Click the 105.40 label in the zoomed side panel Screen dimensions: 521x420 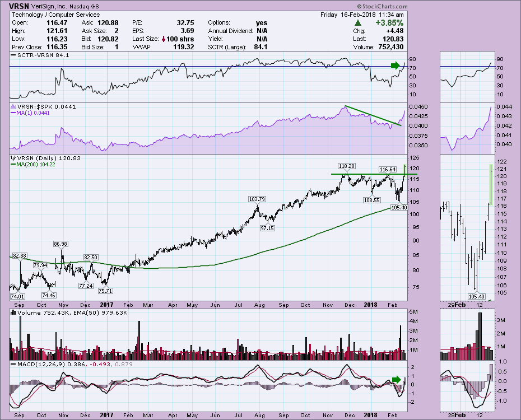click(477, 296)
